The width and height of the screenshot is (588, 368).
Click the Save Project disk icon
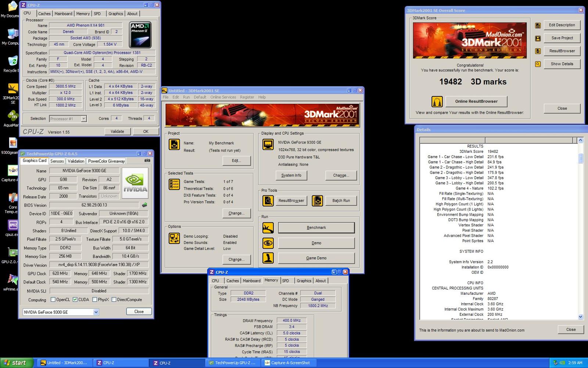click(x=538, y=38)
